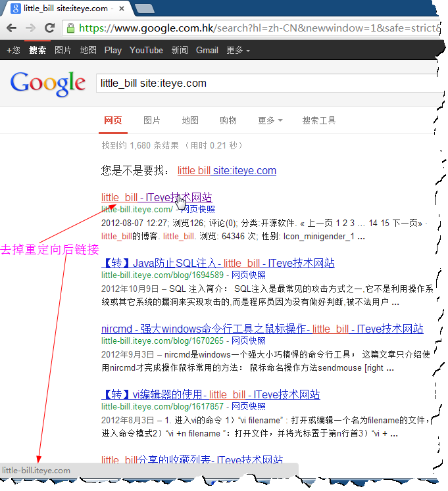Open result nircmd 强大windows命令行工具之鼠标操作
This screenshot has height=491, width=448.
click(x=262, y=329)
